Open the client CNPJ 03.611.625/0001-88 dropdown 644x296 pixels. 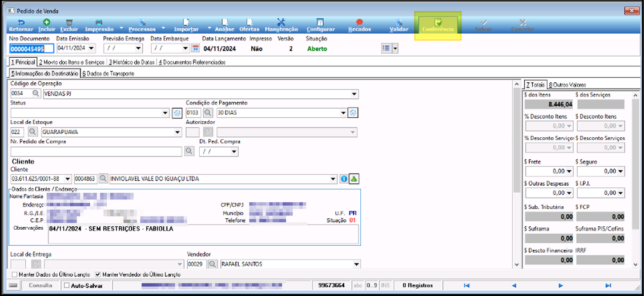coord(68,179)
